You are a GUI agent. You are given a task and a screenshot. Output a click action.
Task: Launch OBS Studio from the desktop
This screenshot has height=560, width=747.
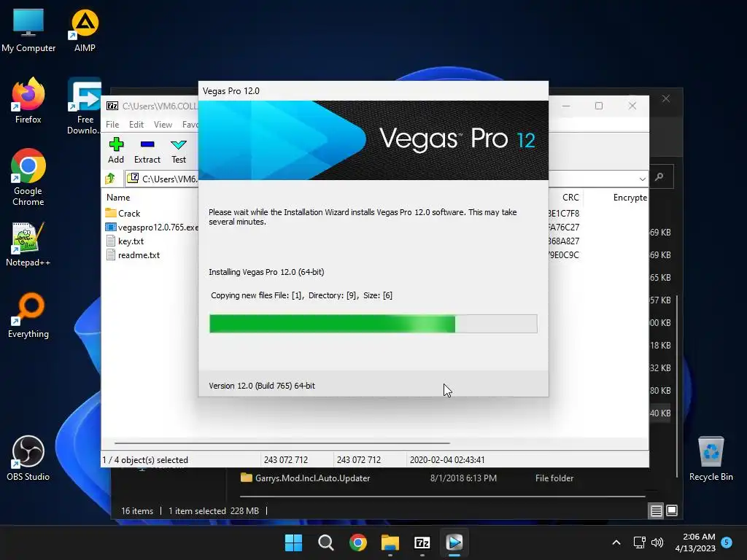click(x=28, y=458)
